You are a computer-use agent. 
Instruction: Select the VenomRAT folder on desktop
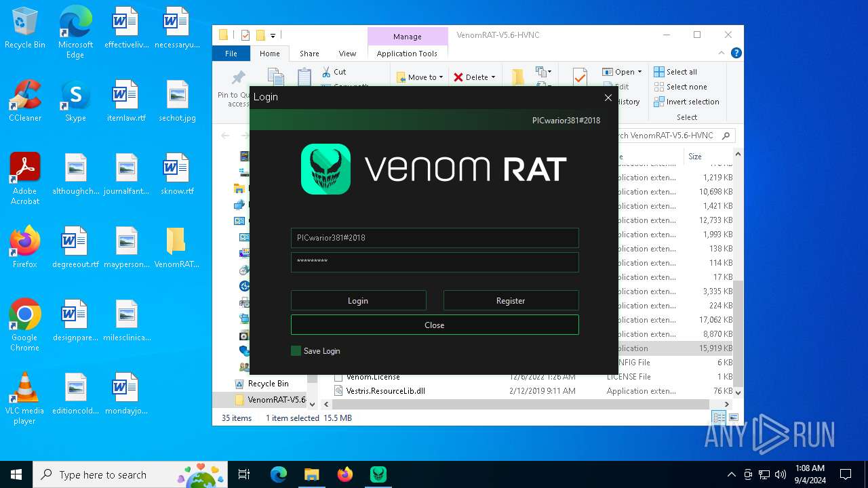click(176, 247)
